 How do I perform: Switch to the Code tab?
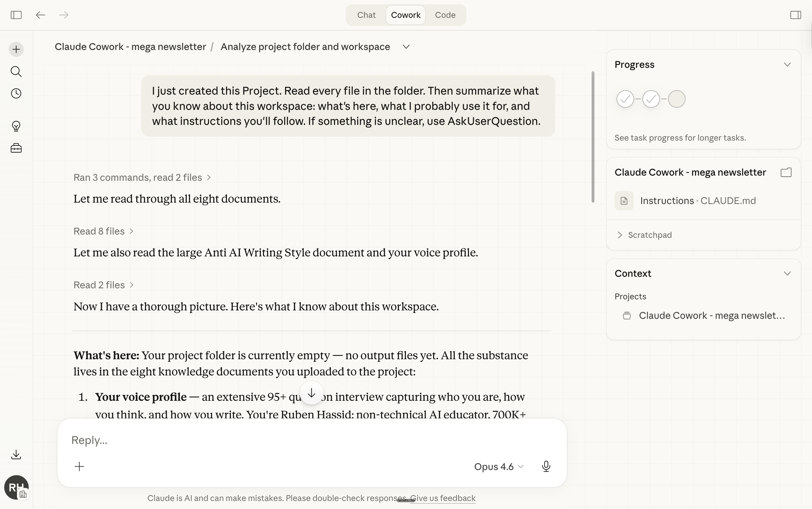click(445, 15)
